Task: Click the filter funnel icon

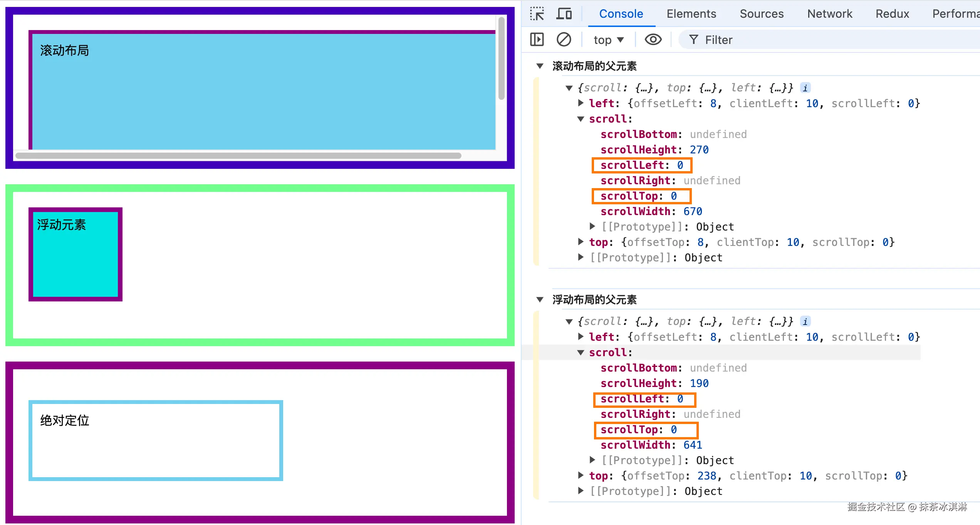Action: click(x=693, y=40)
